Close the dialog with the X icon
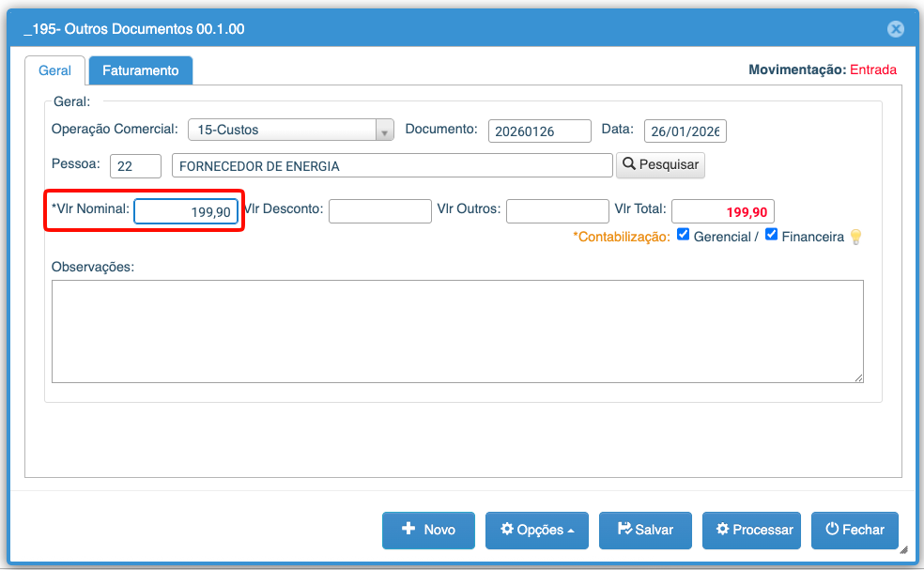The image size is (924, 570). (896, 29)
